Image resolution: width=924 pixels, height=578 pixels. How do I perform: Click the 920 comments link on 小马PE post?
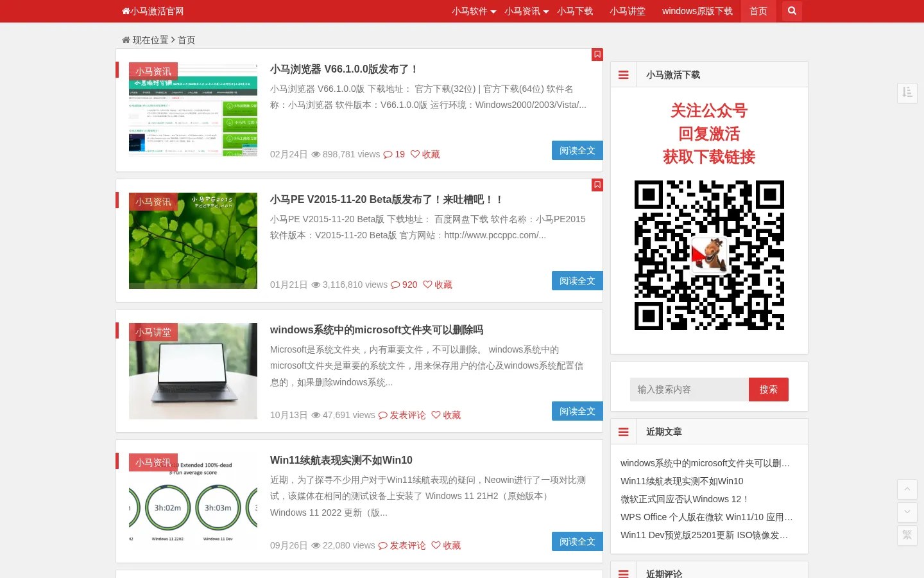(404, 285)
